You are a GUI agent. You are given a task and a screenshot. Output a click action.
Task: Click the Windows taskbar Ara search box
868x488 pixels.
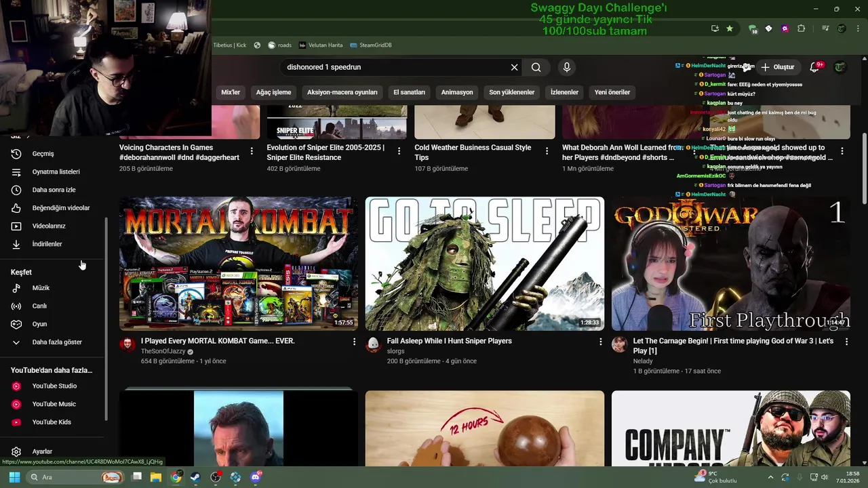[x=75, y=477]
